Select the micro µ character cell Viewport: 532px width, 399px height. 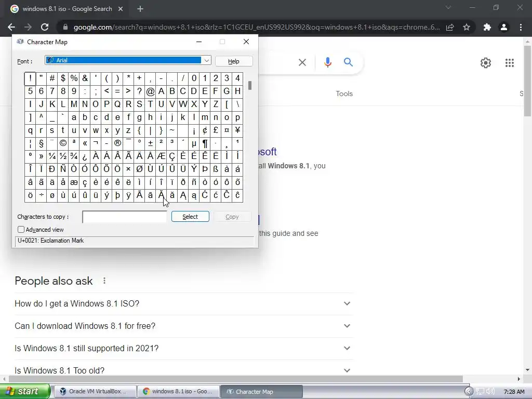[x=194, y=143]
